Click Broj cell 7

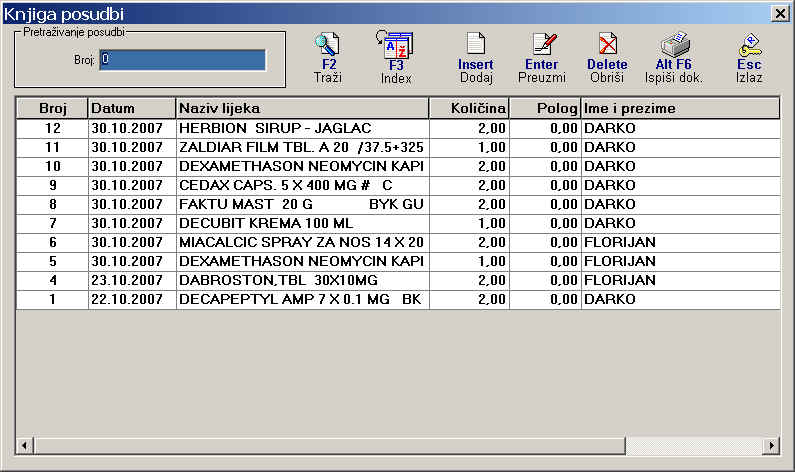pyautogui.click(x=53, y=224)
